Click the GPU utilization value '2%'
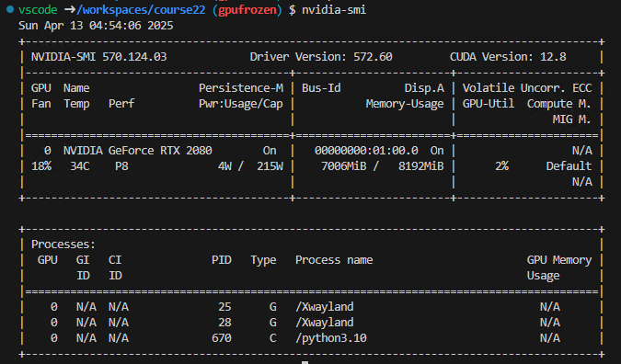This screenshot has width=621, height=364. pyautogui.click(x=501, y=166)
